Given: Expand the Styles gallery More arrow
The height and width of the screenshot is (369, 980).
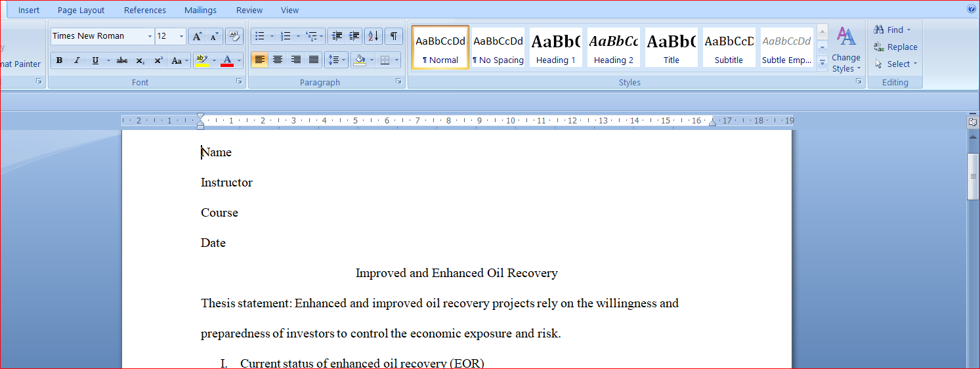Looking at the screenshot, I should tap(822, 62).
